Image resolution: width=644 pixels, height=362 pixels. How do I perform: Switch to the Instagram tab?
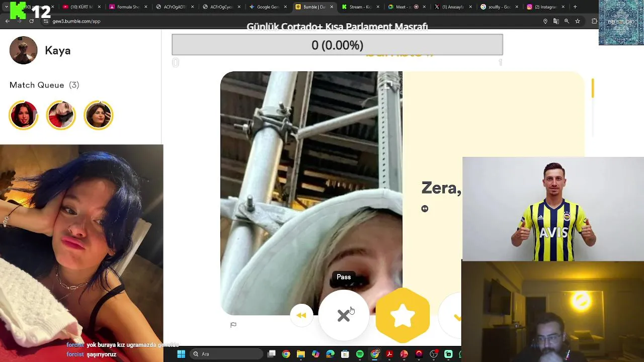(x=545, y=7)
